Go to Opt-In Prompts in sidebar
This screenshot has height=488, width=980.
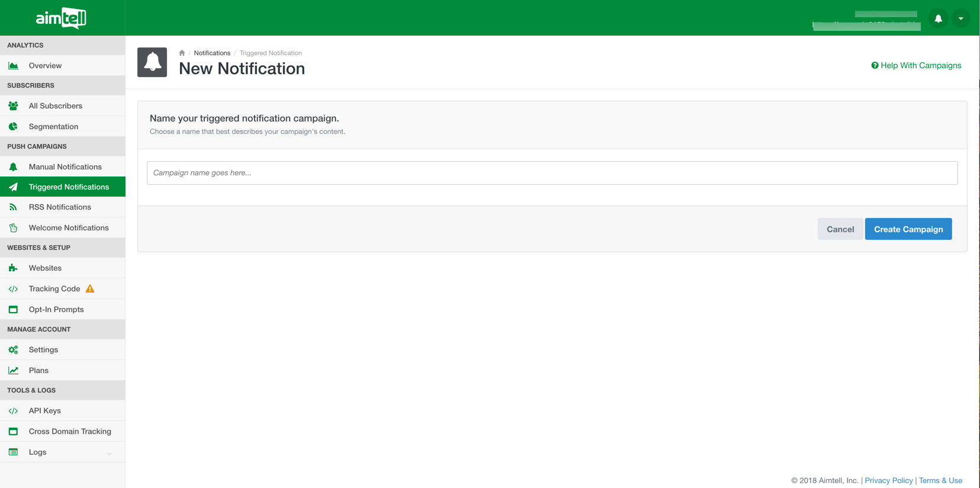(56, 310)
